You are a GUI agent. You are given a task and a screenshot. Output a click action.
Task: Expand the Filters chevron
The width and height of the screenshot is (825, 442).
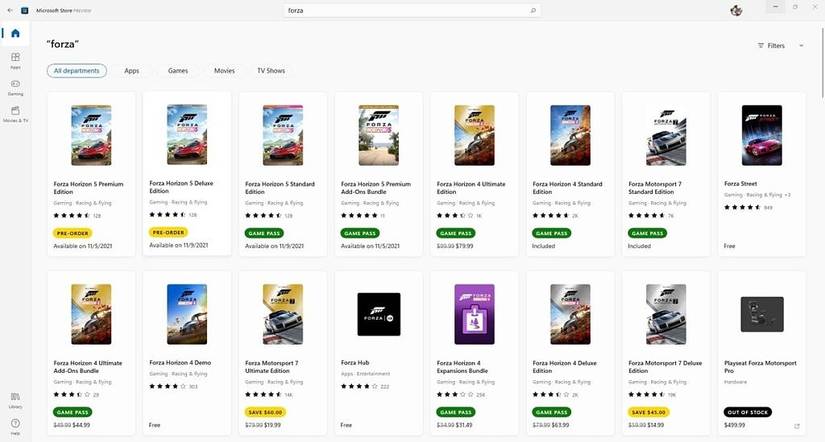(x=801, y=46)
